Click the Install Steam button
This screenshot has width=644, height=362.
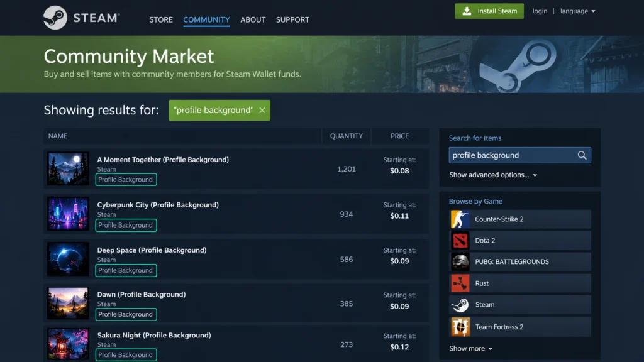[489, 11]
